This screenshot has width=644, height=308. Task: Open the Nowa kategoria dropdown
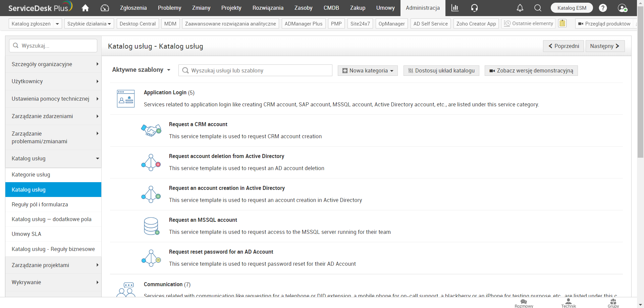click(x=368, y=70)
